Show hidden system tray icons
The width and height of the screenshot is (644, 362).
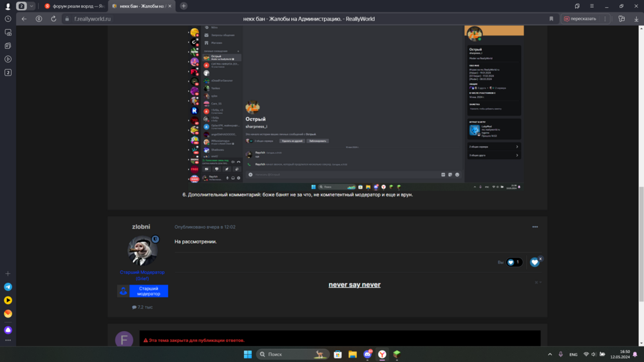[550, 354]
